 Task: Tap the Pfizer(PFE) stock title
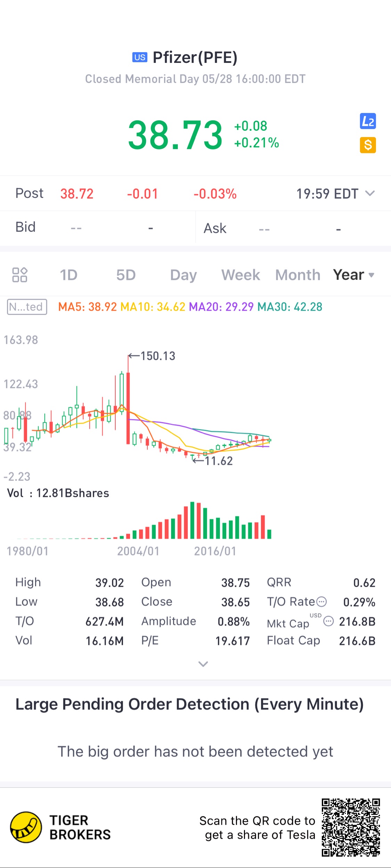click(x=195, y=58)
